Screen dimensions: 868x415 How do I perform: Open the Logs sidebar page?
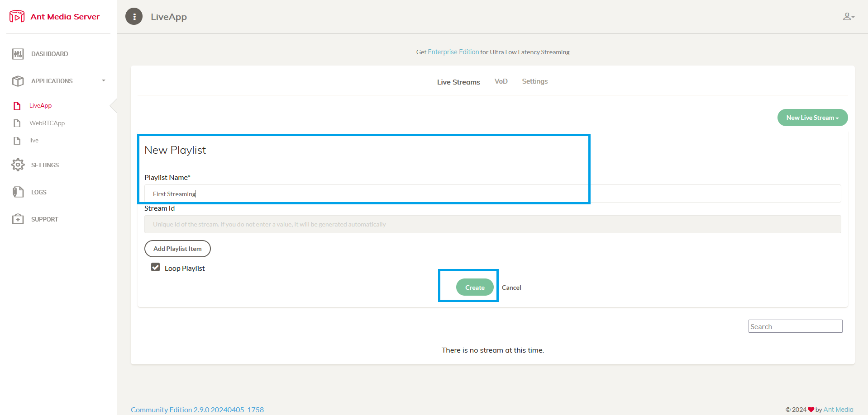[39, 192]
